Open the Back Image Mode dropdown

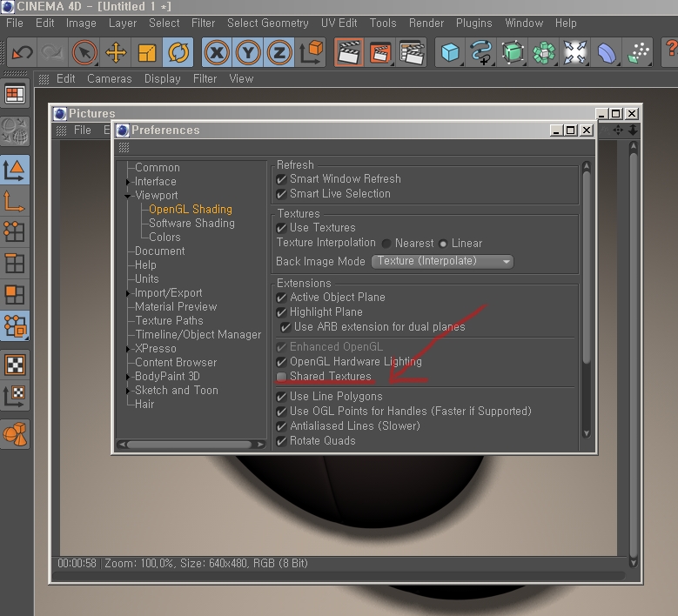click(x=442, y=262)
